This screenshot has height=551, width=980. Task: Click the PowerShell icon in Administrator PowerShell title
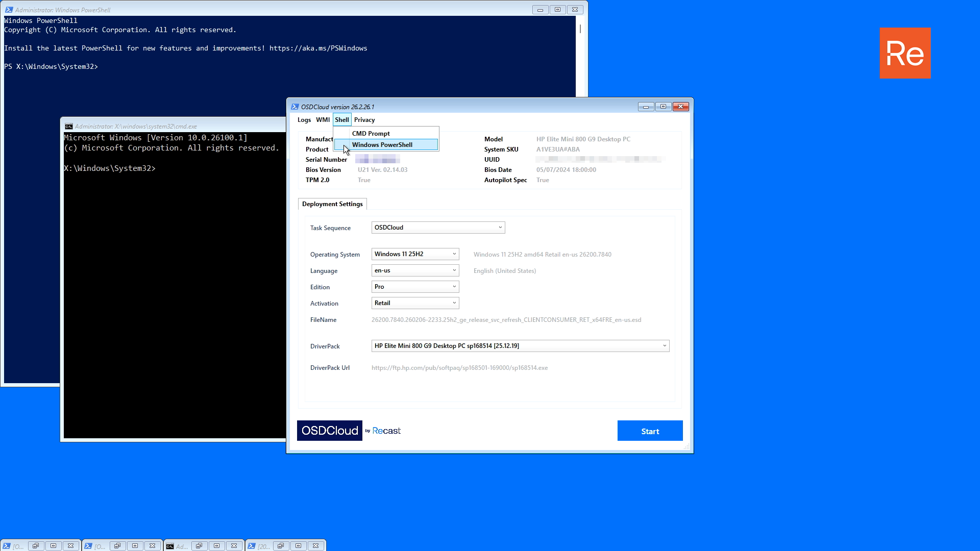pos(9,10)
